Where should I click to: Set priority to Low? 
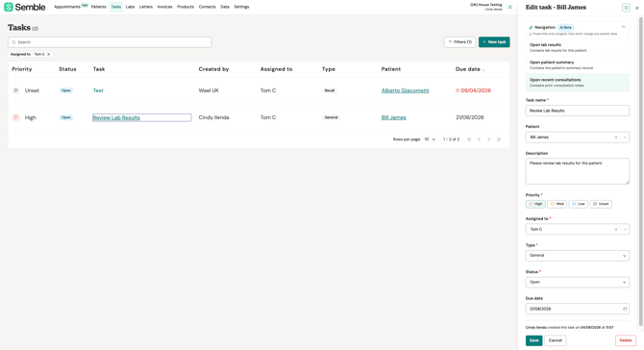[x=579, y=204]
